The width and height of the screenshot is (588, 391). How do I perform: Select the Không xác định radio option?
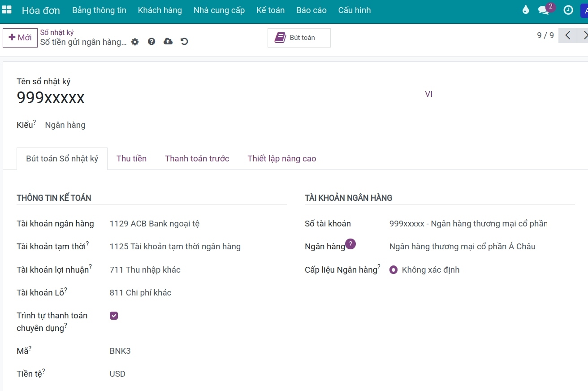(393, 270)
